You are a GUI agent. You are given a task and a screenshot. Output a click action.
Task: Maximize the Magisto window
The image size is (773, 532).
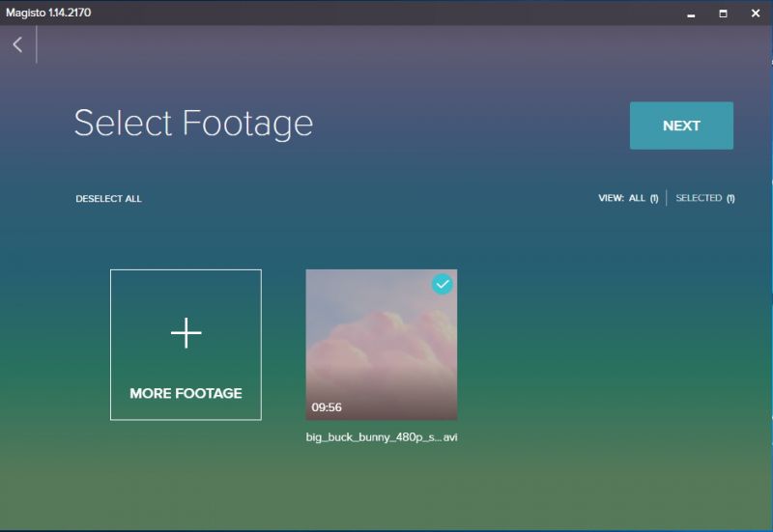[723, 14]
